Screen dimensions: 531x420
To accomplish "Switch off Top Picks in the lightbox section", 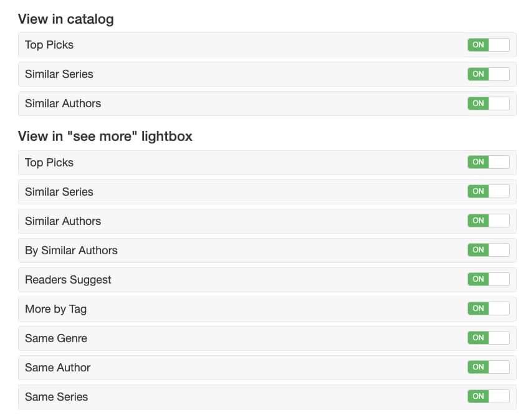I will tap(488, 162).
